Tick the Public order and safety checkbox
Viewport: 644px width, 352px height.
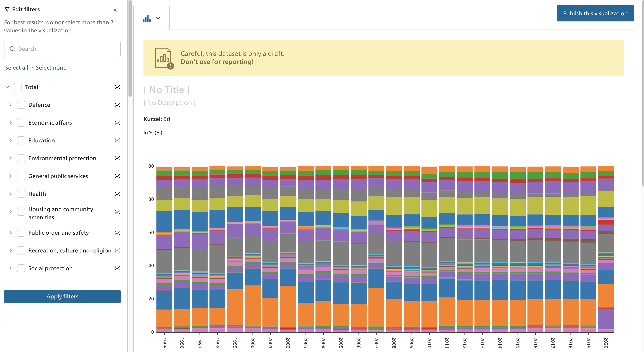click(21, 232)
